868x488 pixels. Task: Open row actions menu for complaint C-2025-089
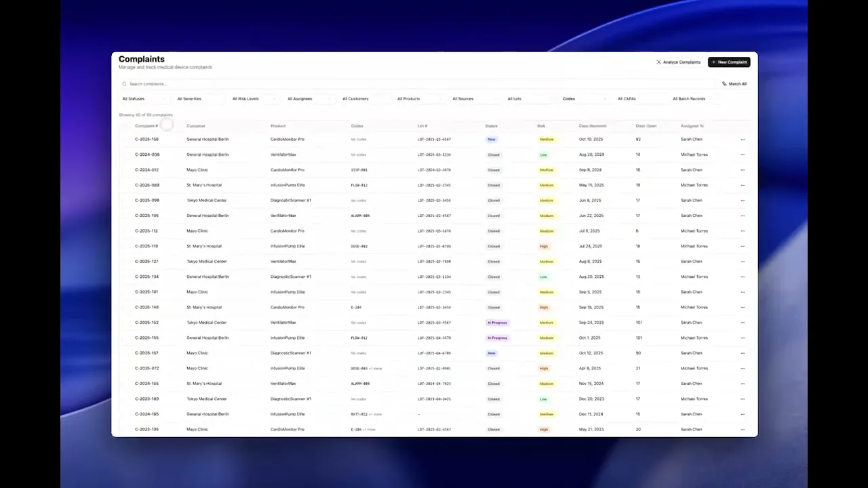click(743, 185)
